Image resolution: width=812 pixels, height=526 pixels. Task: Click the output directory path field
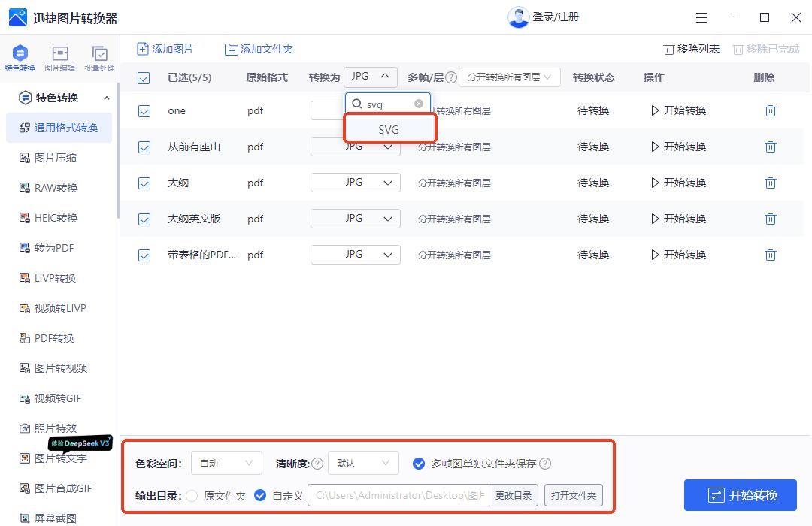pyautogui.click(x=400, y=496)
